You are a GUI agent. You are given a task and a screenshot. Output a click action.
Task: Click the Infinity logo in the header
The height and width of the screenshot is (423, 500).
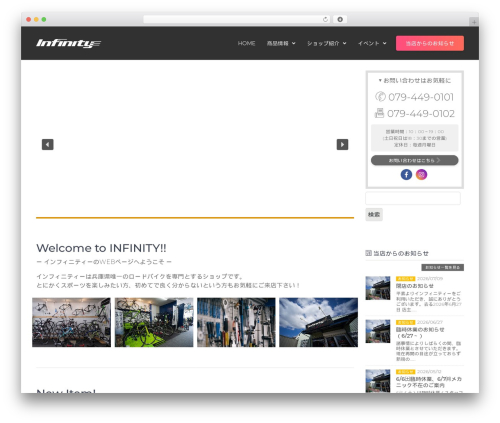(68, 43)
